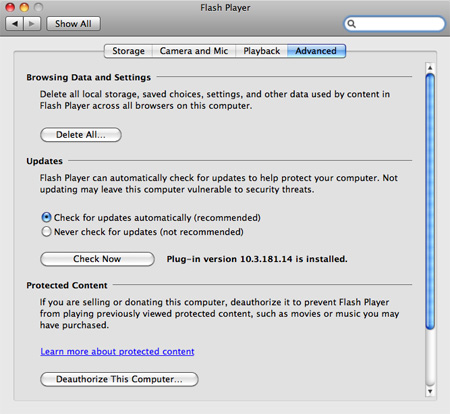The image size is (450, 414).
Task: Close the Flash Player window
Action: 10,7
